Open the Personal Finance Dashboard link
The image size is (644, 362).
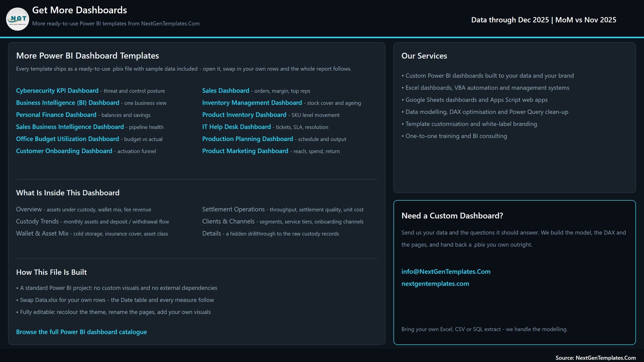click(56, 115)
